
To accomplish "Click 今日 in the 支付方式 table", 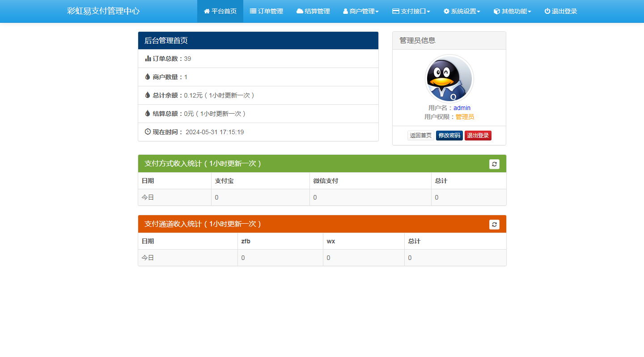I will pyautogui.click(x=148, y=197).
